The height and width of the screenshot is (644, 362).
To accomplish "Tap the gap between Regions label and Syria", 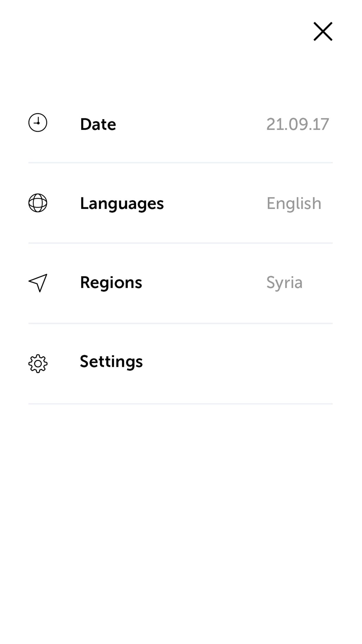I will (x=204, y=283).
